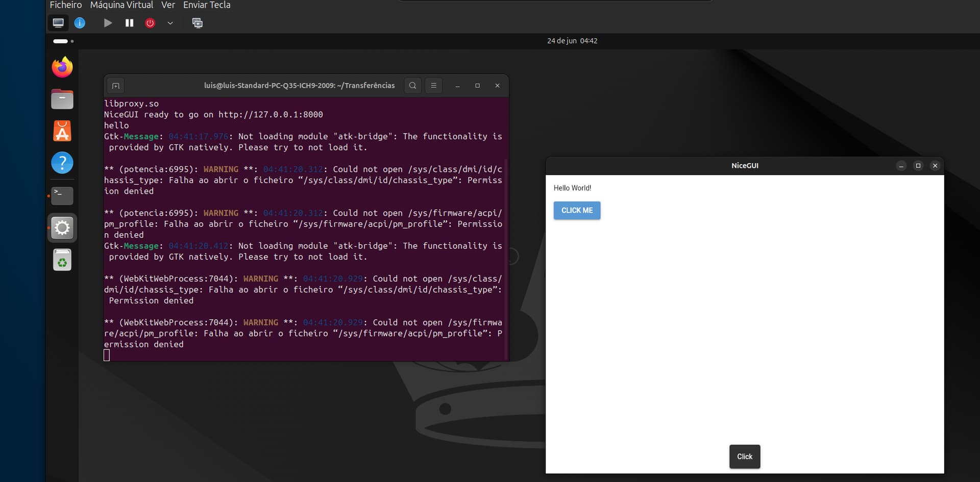
Task: Open Ubuntu App Center from dock
Action: [62, 131]
